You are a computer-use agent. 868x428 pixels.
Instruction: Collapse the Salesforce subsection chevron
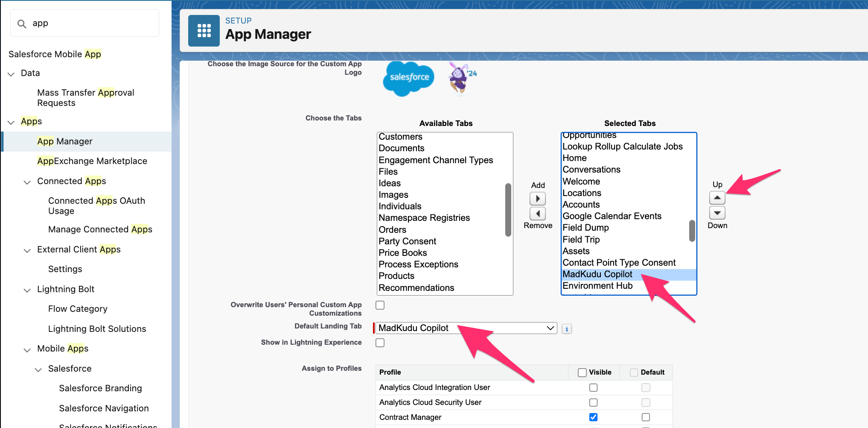[38, 369]
